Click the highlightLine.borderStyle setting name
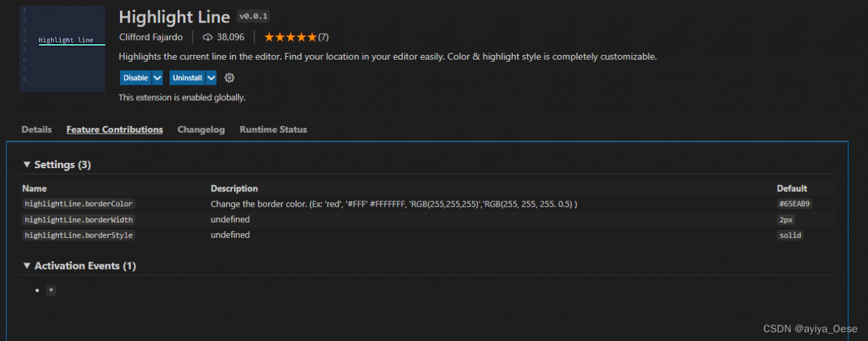This screenshot has height=341, width=868. coord(79,235)
